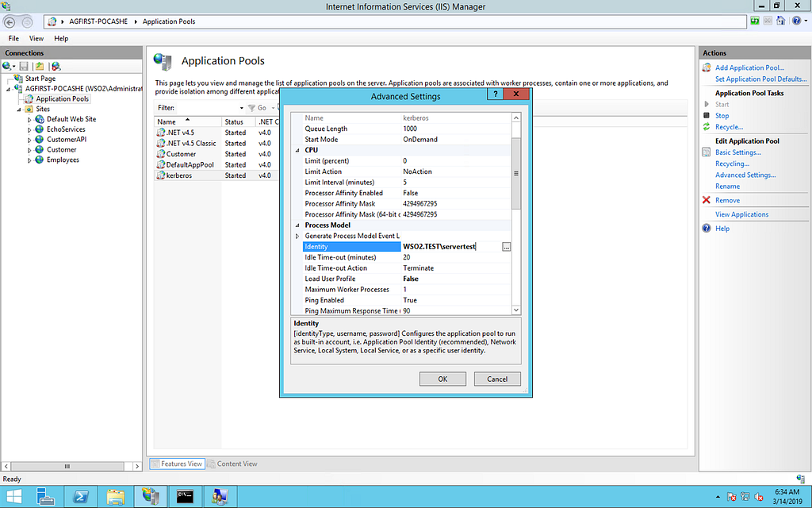This screenshot has width=812, height=508.
Task: Click the scroll down arrow in Advanced Settings
Action: [x=515, y=310]
